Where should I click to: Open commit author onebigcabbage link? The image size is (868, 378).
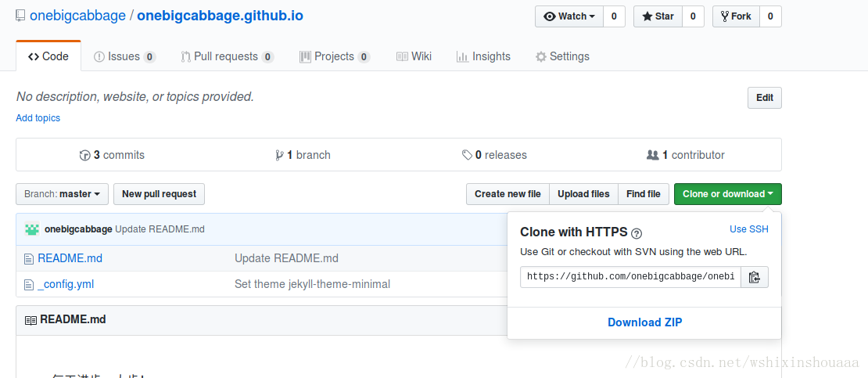(79, 229)
